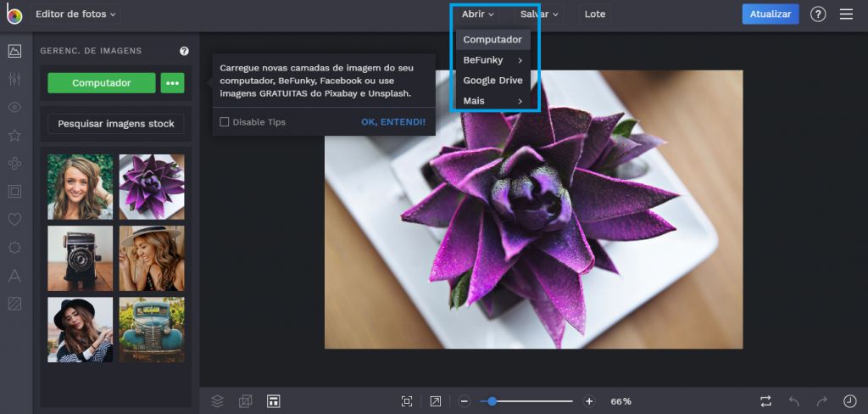868x414 pixels.
Task: Click the Image Manager help icon
Action: pos(184,51)
